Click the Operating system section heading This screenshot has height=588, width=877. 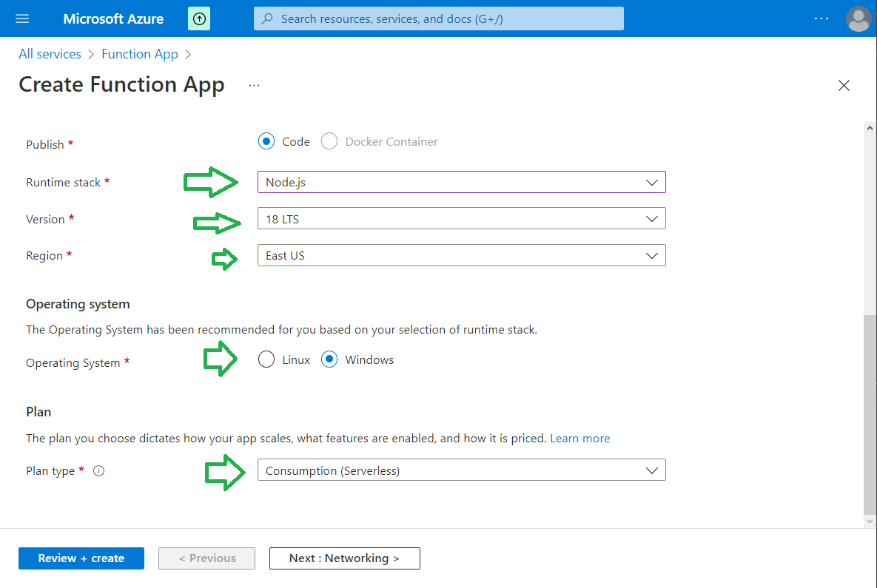[x=78, y=304]
